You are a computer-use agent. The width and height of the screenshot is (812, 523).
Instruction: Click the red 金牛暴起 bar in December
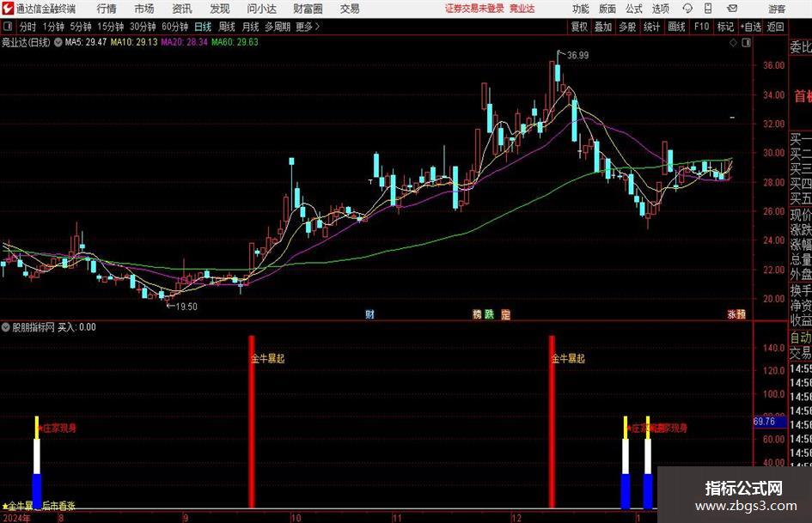coord(552,422)
